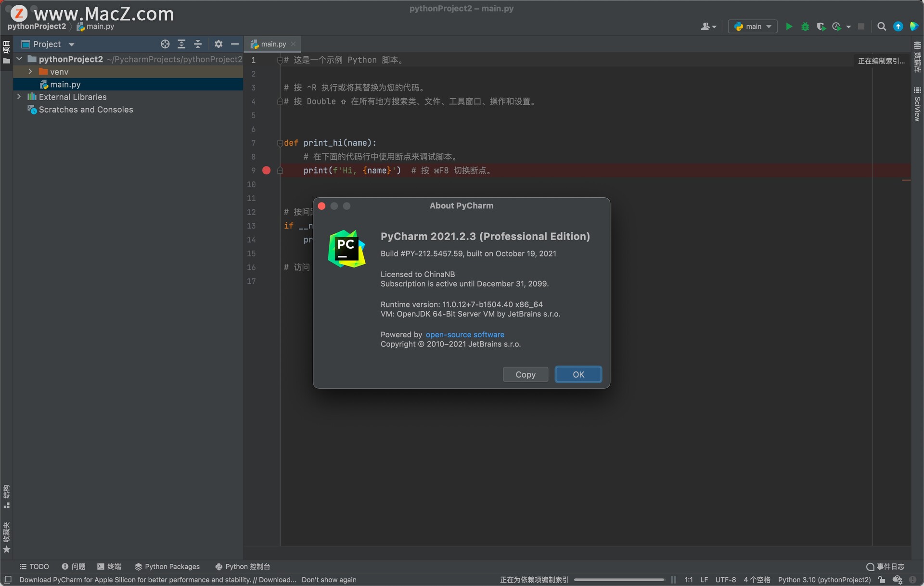The width and height of the screenshot is (924, 586).
Task: Click Don't show again in status bar
Action: click(329, 580)
